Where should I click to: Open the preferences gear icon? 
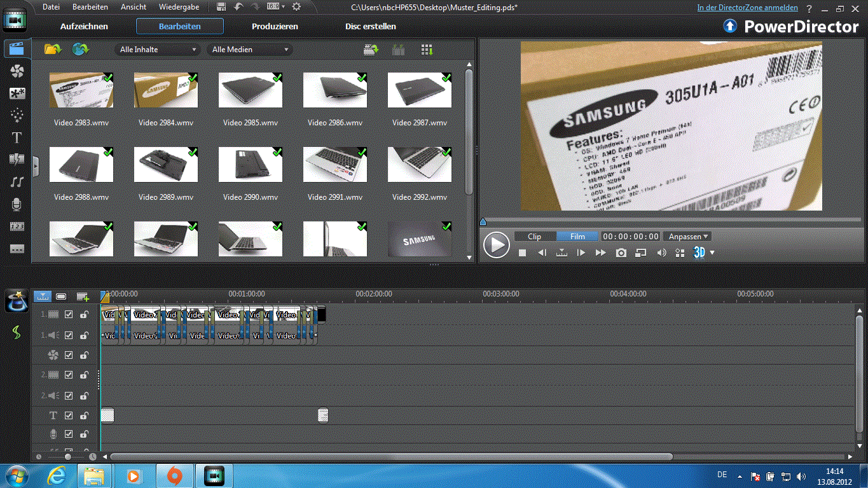click(x=296, y=7)
